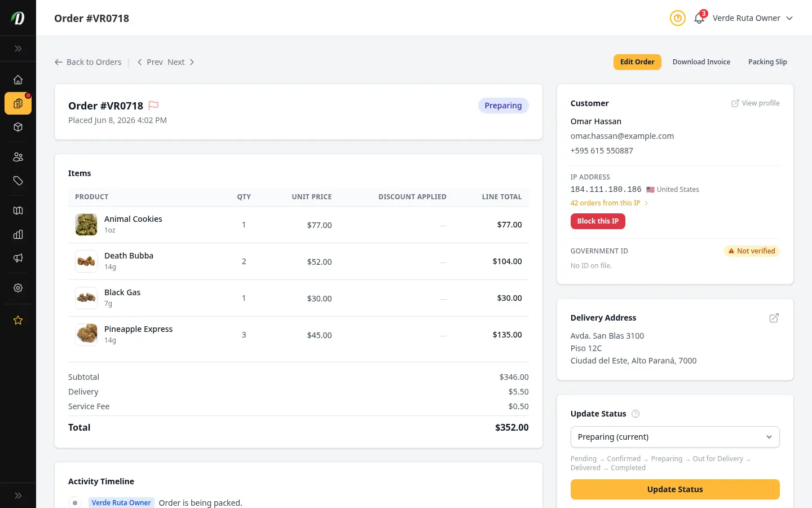Screen dimensions: 812x508
Task: Open the tag discounts icon
Action: [x=18, y=181]
